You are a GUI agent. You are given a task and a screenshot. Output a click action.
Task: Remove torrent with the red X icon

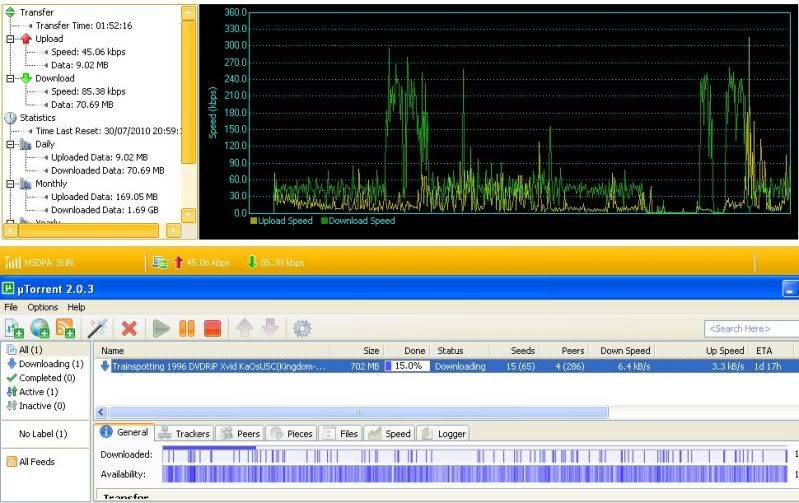(129, 328)
